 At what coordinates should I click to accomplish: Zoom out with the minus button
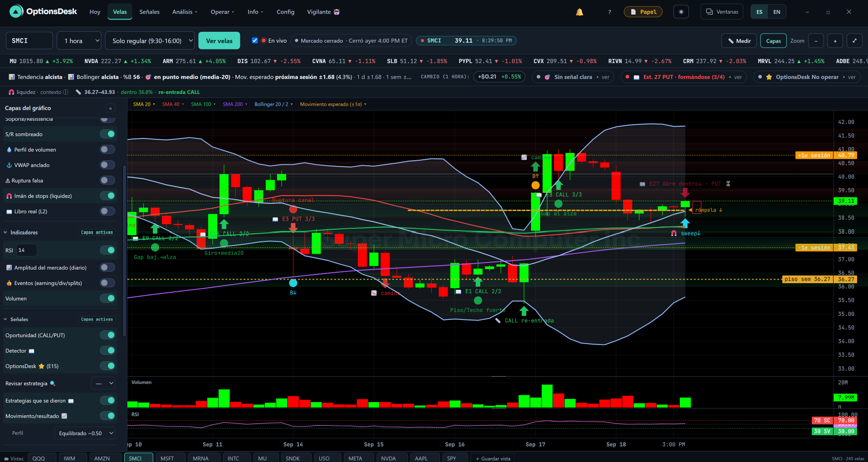click(816, 41)
